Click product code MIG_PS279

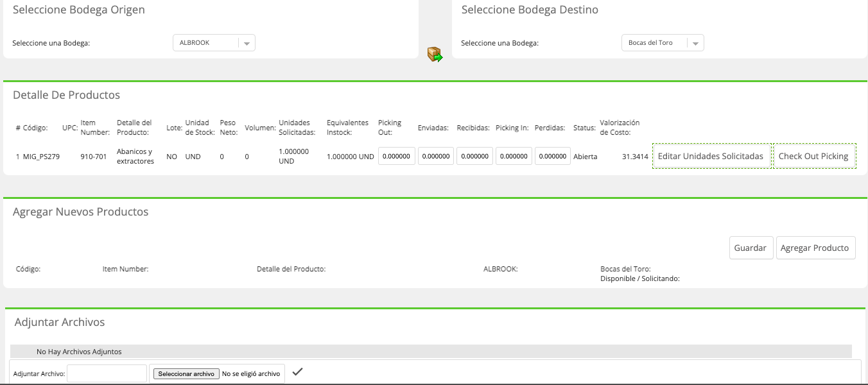coord(41,156)
